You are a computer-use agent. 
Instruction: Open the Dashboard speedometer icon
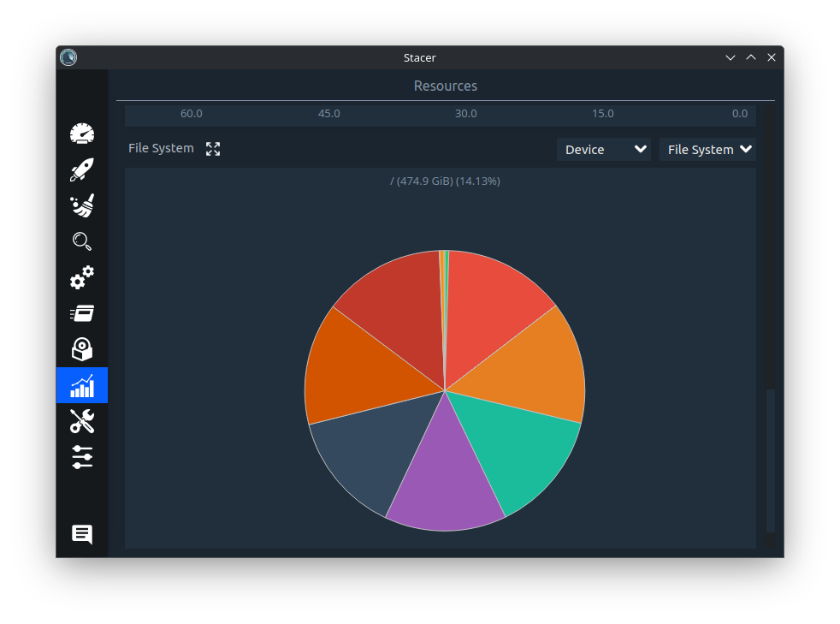click(x=82, y=134)
